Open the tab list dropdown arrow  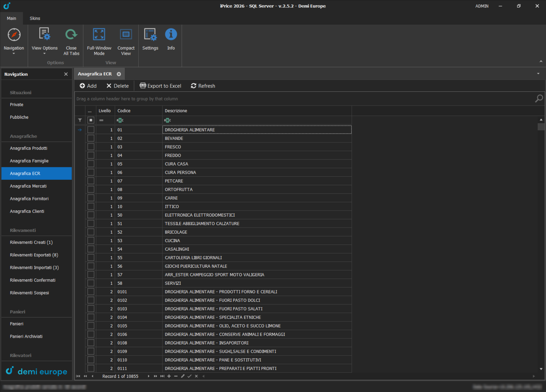[538, 73]
